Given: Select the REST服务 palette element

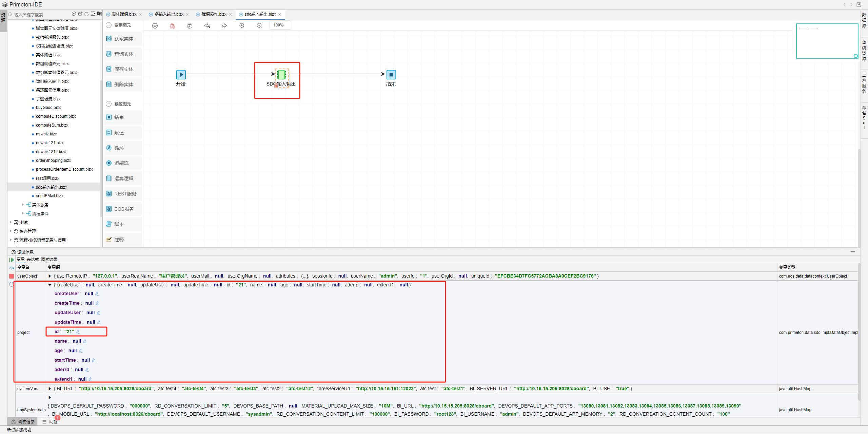Looking at the screenshot, I should (122, 194).
